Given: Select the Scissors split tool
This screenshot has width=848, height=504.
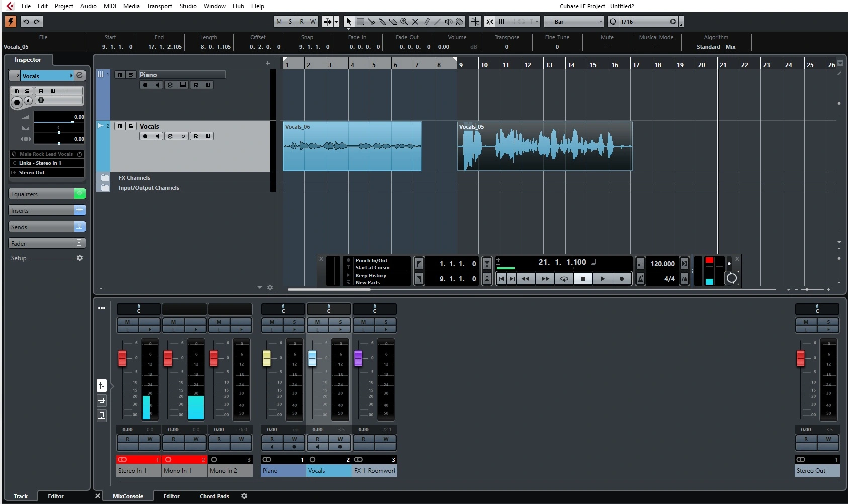Looking at the screenshot, I should coord(371,22).
